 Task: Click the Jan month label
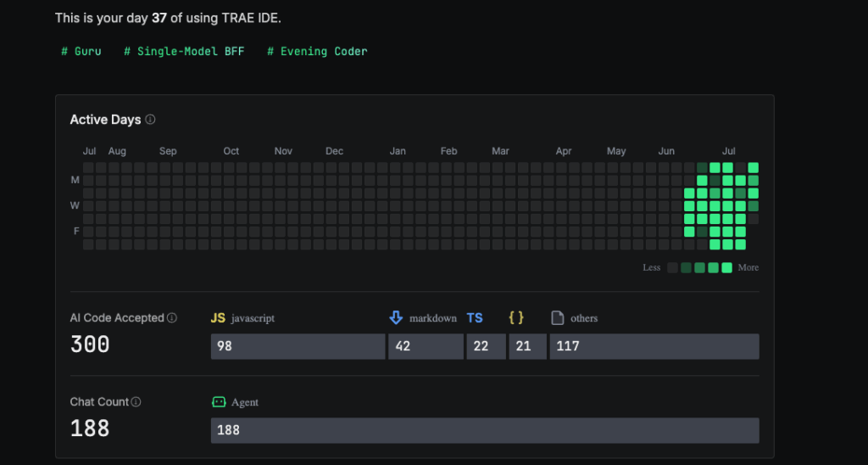pos(398,151)
